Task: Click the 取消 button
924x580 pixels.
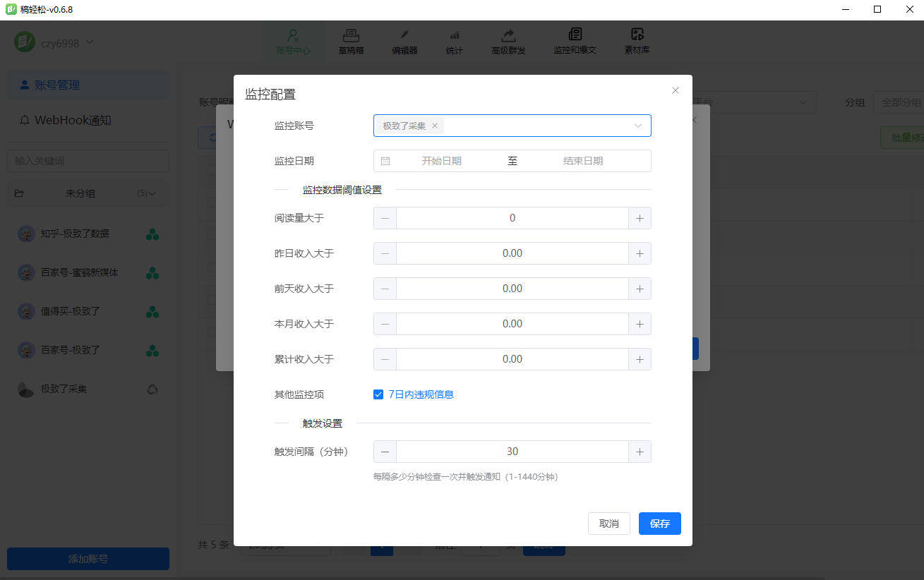Action: coord(608,524)
